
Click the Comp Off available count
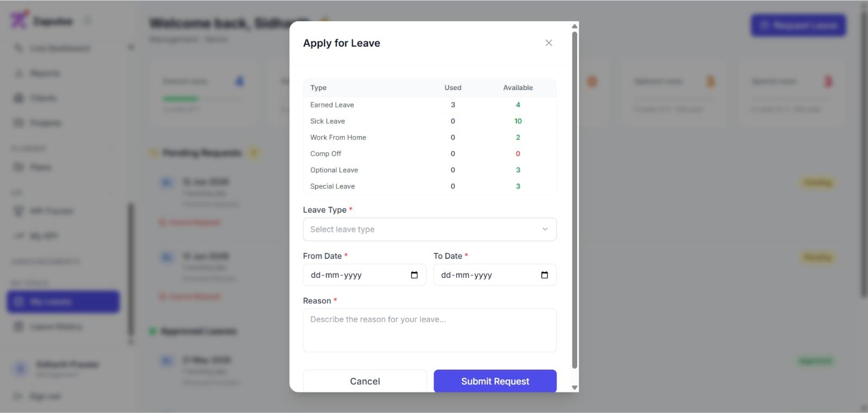pos(518,154)
